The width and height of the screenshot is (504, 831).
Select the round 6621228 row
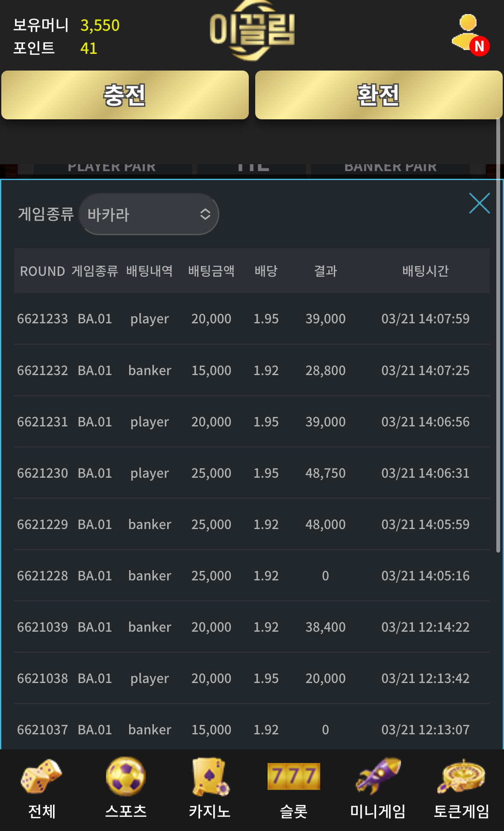tap(252, 576)
